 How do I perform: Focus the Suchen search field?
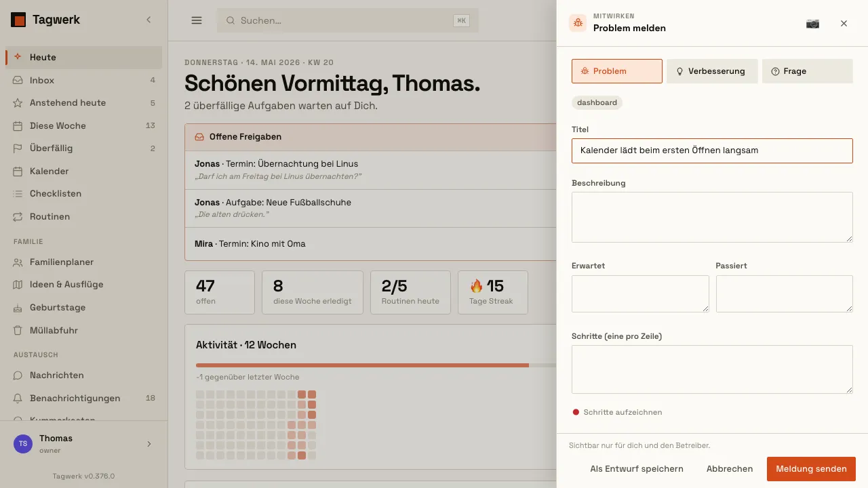point(347,20)
